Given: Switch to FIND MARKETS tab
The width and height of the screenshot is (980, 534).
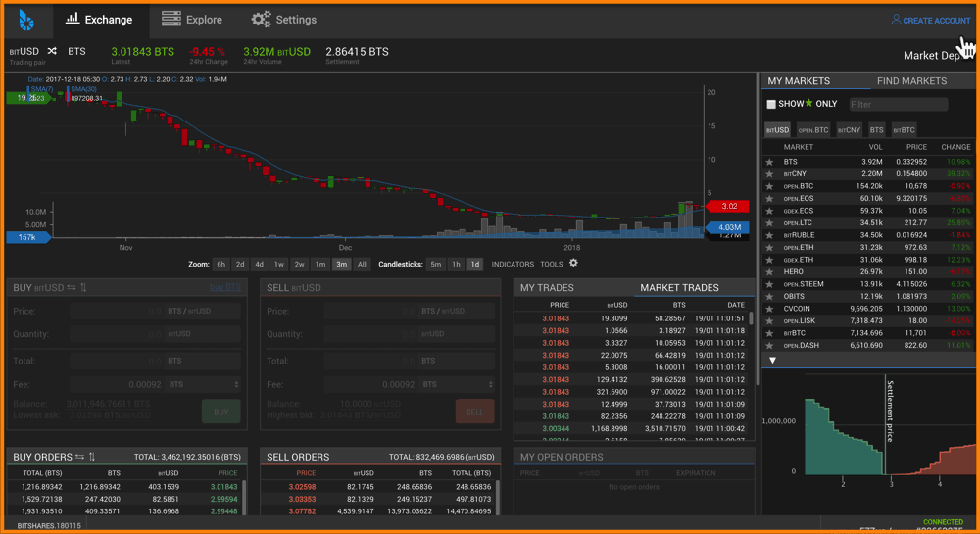Looking at the screenshot, I should pos(911,81).
